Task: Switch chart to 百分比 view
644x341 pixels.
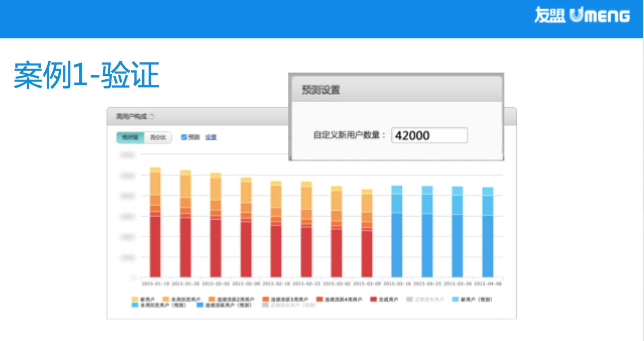Action: click(x=158, y=137)
